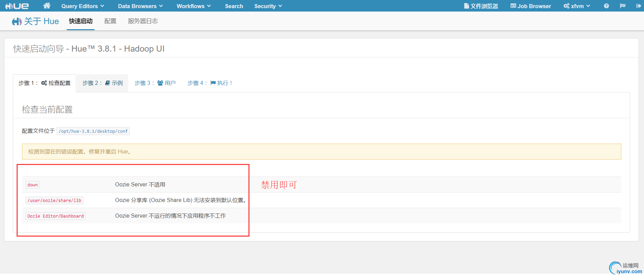Click the 'Oozie Server 不适用' message

click(140, 185)
